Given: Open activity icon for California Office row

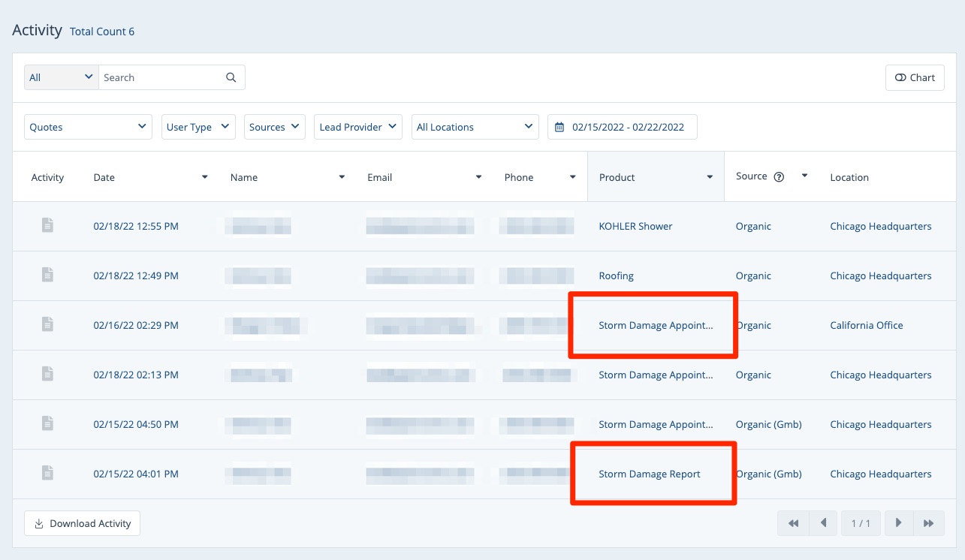Looking at the screenshot, I should (47, 324).
